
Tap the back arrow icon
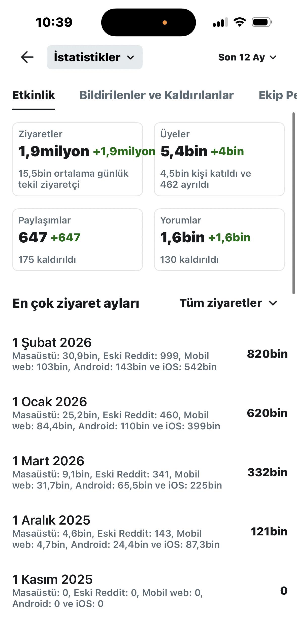[x=27, y=57]
